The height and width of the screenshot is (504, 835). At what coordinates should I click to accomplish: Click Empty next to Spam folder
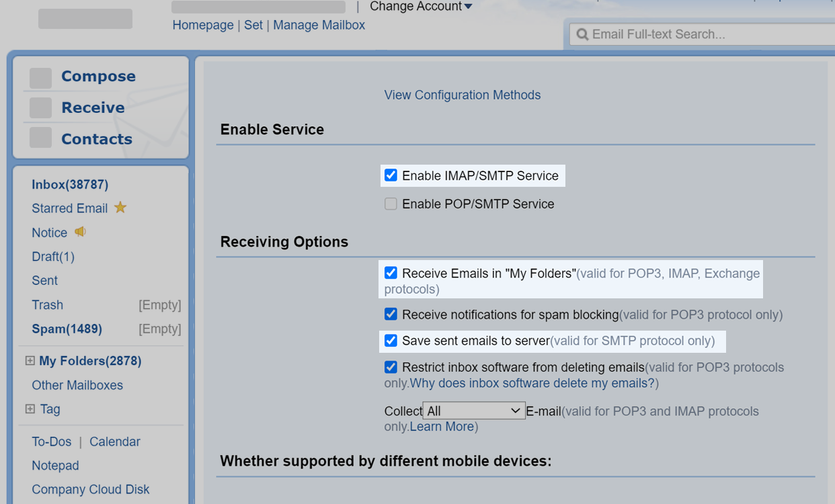[161, 329]
